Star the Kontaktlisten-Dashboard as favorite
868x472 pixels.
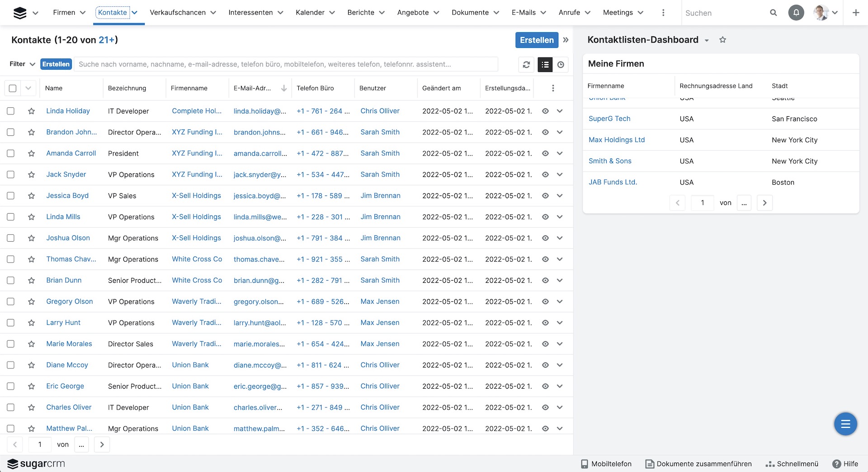(722, 40)
